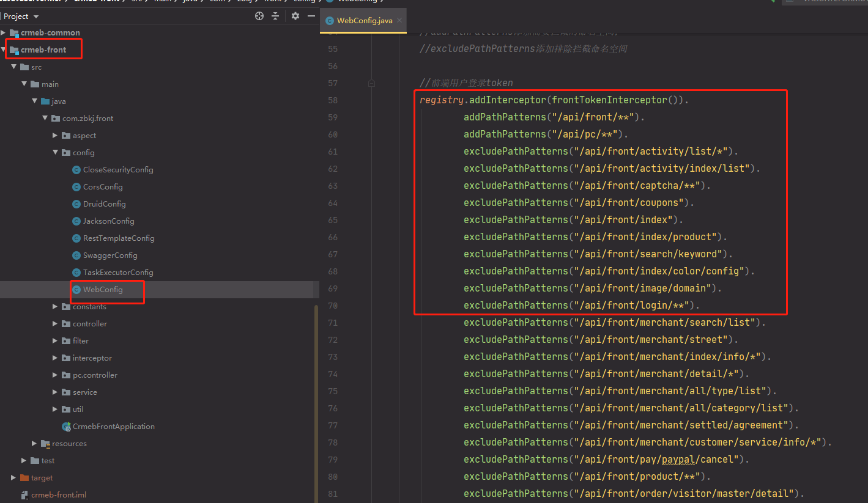
Task: Select SwaggerConfig in project tree
Action: [x=110, y=255]
